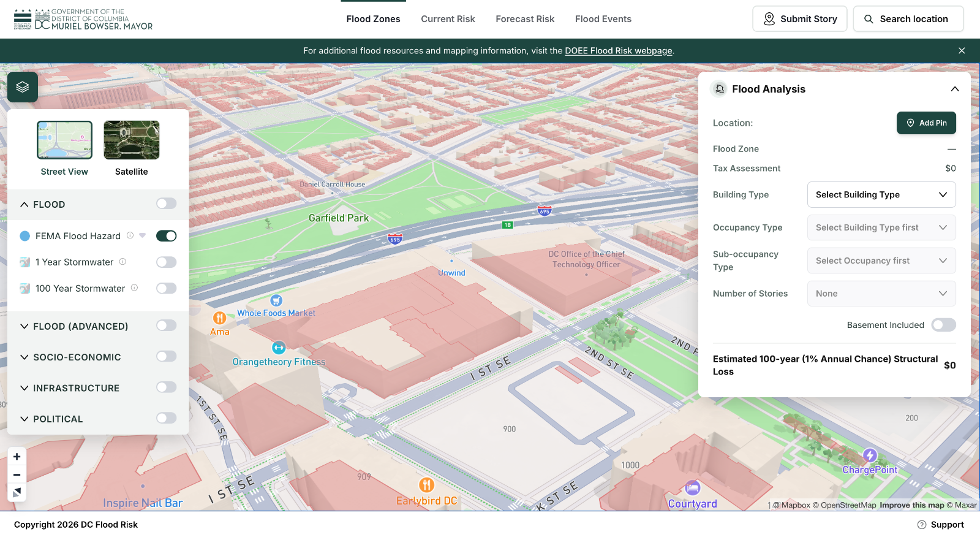Collapse the Flood Analysis panel

954,89
